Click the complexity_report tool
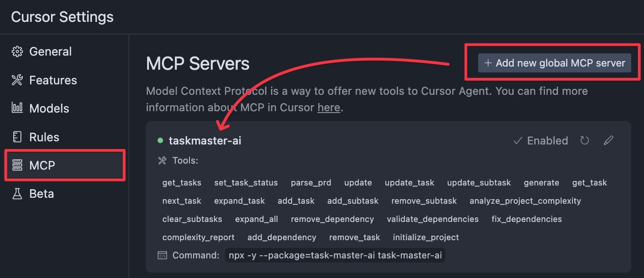 pyautogui.click(x=199, y=237)
